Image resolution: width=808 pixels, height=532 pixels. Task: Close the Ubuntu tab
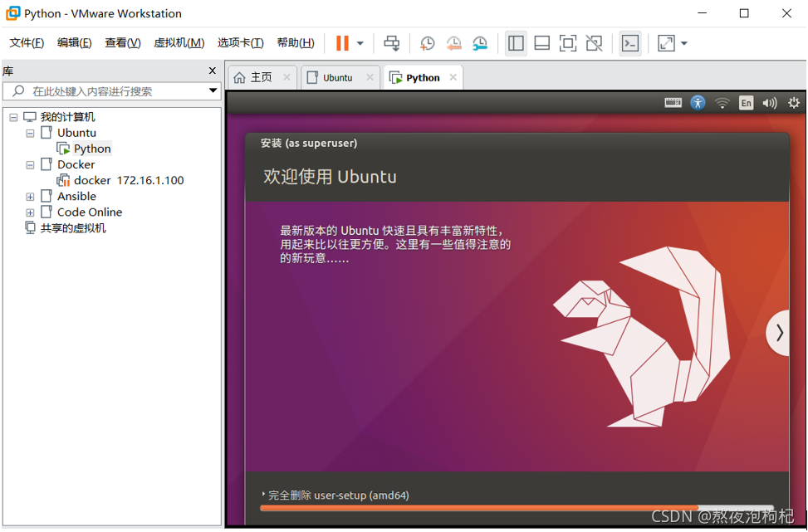tap(370, 77)
